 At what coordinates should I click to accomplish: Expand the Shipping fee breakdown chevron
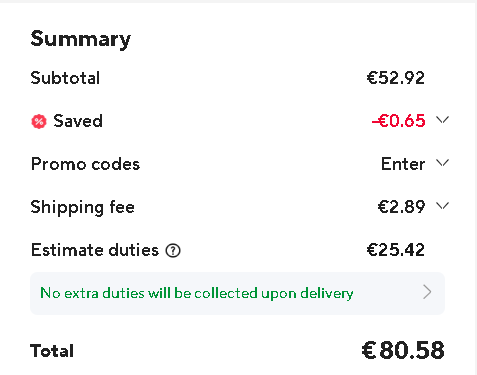point(442,206)
